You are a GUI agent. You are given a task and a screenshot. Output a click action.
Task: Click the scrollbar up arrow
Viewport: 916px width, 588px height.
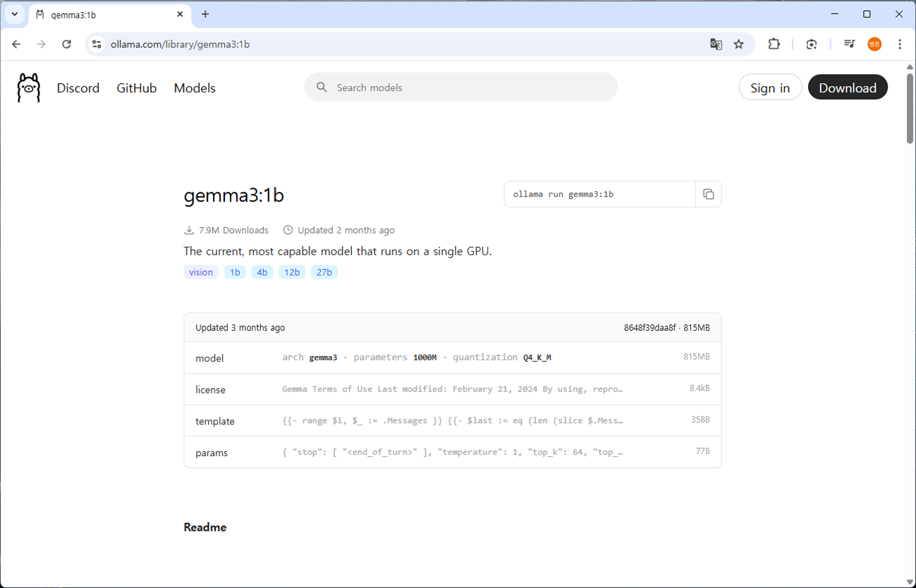point(910,67)
